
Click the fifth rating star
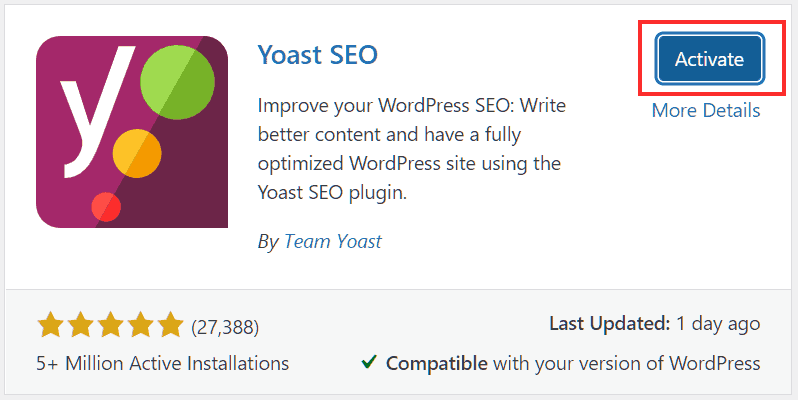(x=170, y=325)
